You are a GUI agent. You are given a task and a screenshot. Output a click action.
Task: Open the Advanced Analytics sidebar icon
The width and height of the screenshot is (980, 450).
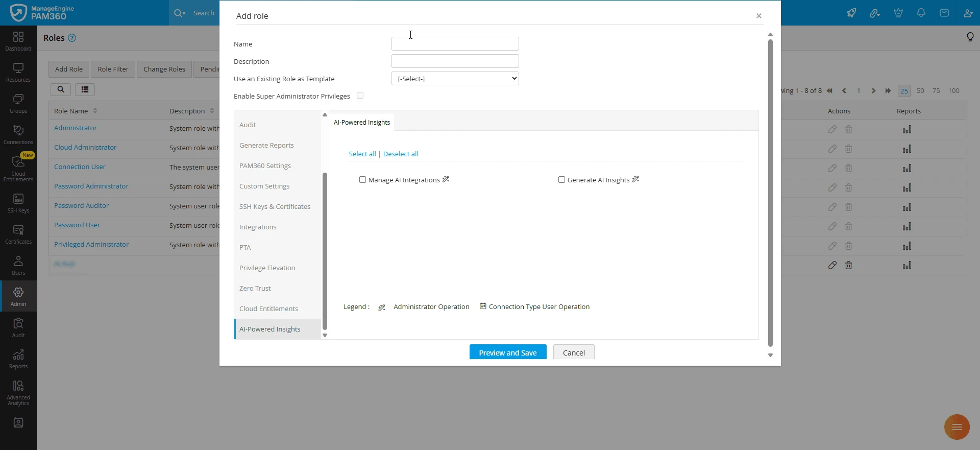coord(18,393)
